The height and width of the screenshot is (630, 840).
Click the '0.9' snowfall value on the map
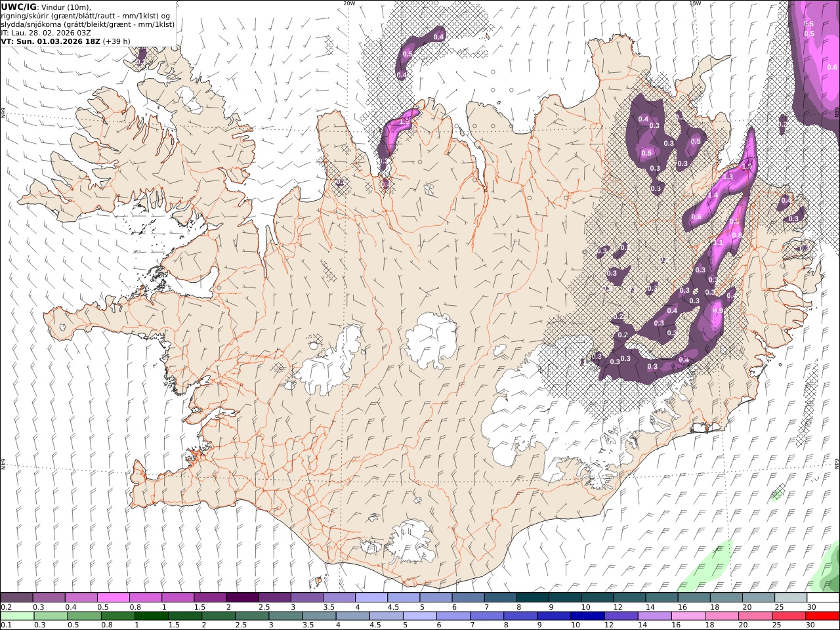[x=718, y=311]
